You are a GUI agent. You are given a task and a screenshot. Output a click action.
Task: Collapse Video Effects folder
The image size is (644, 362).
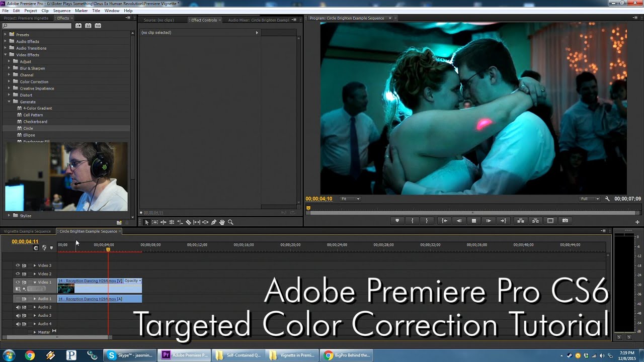[x=6, y=55]
